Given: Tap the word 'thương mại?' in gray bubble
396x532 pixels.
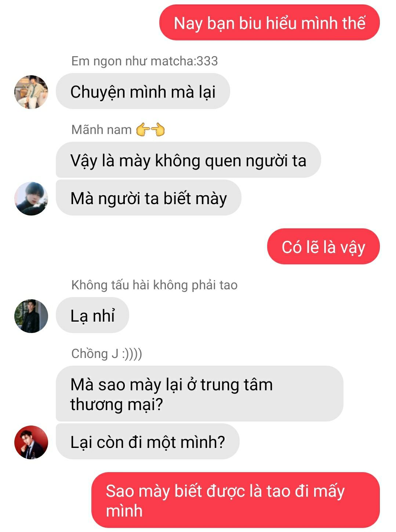Looking at the screenshot, I should tap(116, 405).
